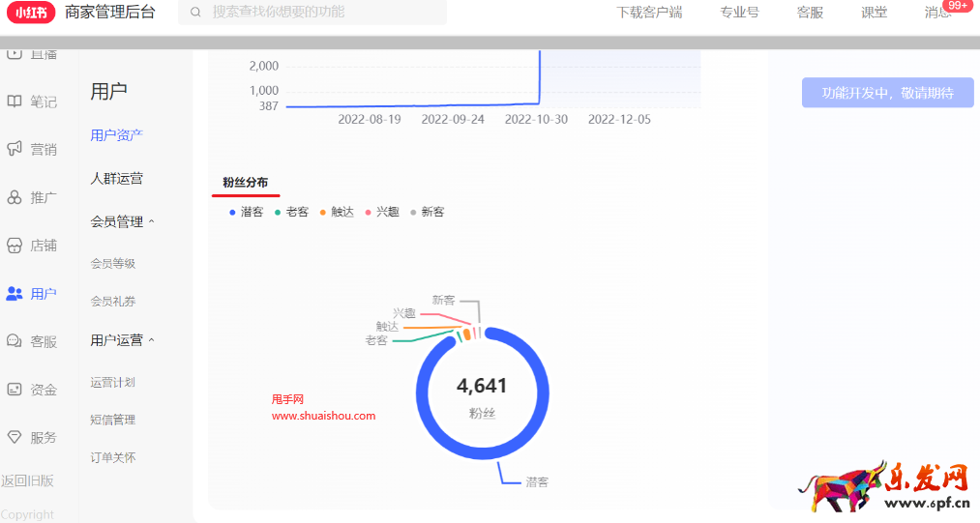Viewport: 980px width, 523px height.
Task: Switch to the 粉丝分布 tab
Action: click(x=245, y=182)
